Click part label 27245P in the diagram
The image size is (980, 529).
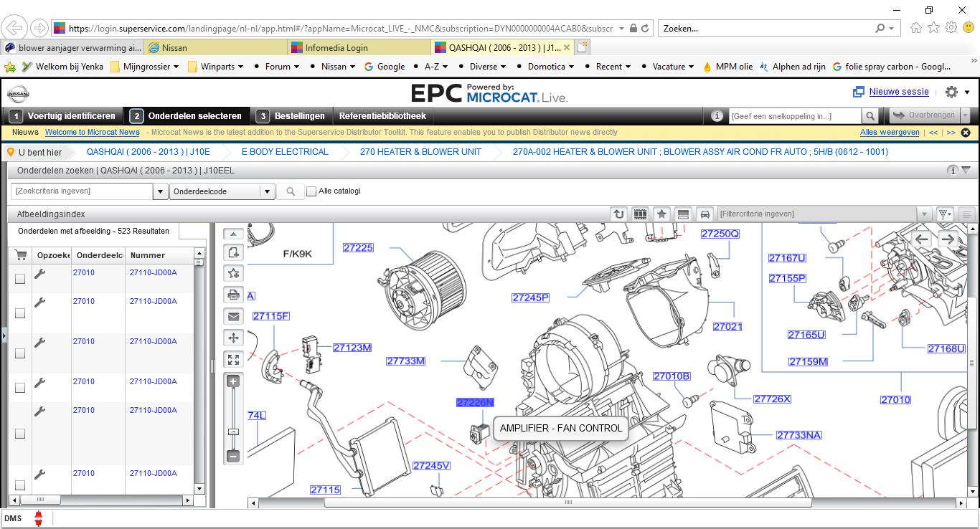tap(530, 297)
